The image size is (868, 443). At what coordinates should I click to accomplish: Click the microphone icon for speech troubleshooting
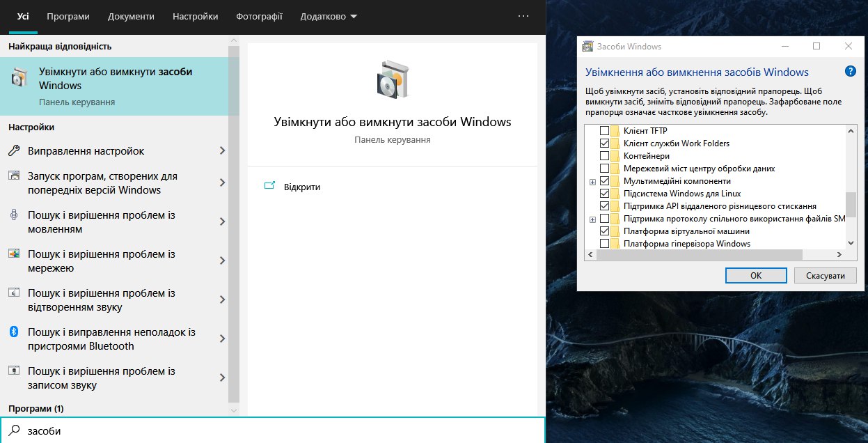pos(13,215)
